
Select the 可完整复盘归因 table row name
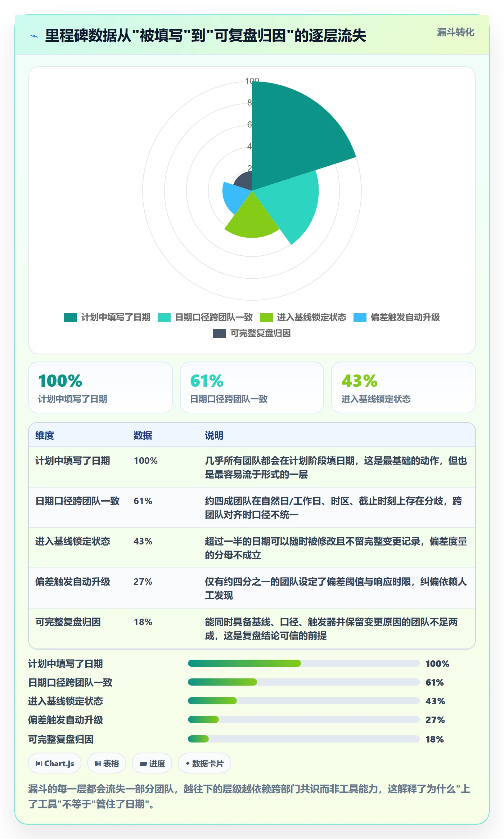coord(68,622)
